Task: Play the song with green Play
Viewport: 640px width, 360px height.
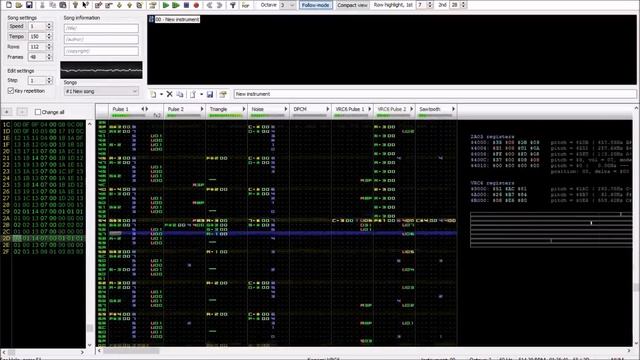Action: click(166, 5)
